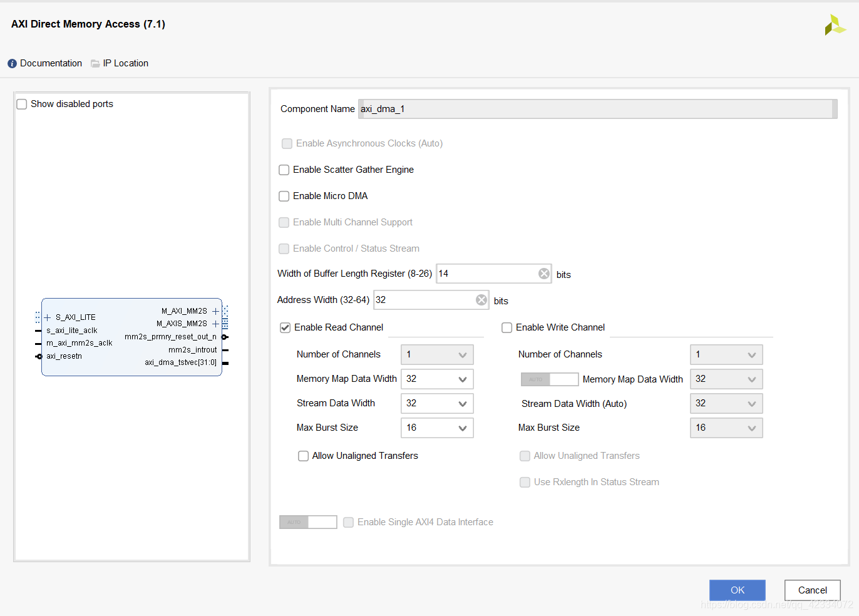Check Enable Write Channel
Viewport: 859px width, 616px height.
coord(507,327)
